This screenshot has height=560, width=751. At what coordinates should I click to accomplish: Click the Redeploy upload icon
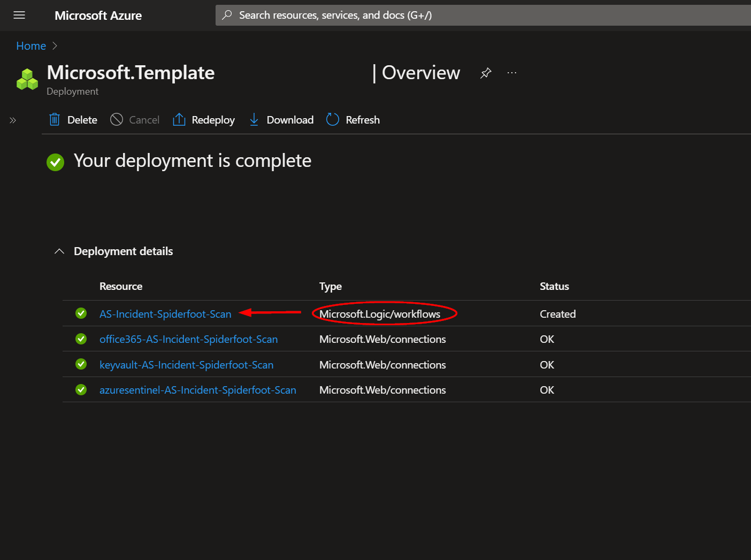[x=179, y=119]
